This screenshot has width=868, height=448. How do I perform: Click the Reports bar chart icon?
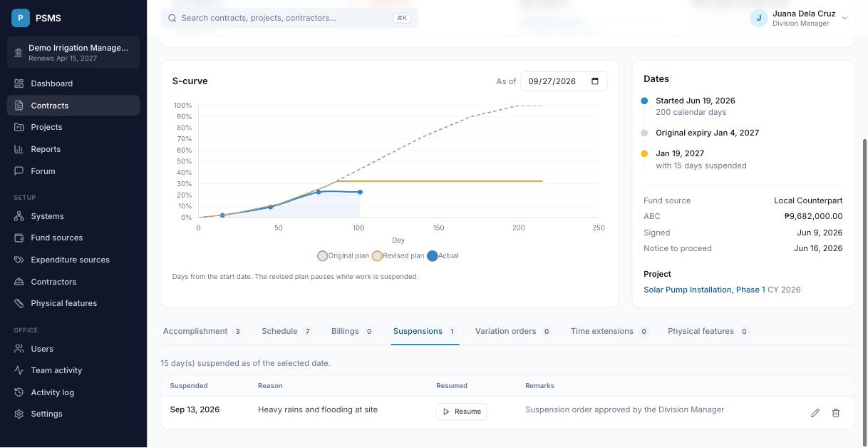click(x=19, y=149)
